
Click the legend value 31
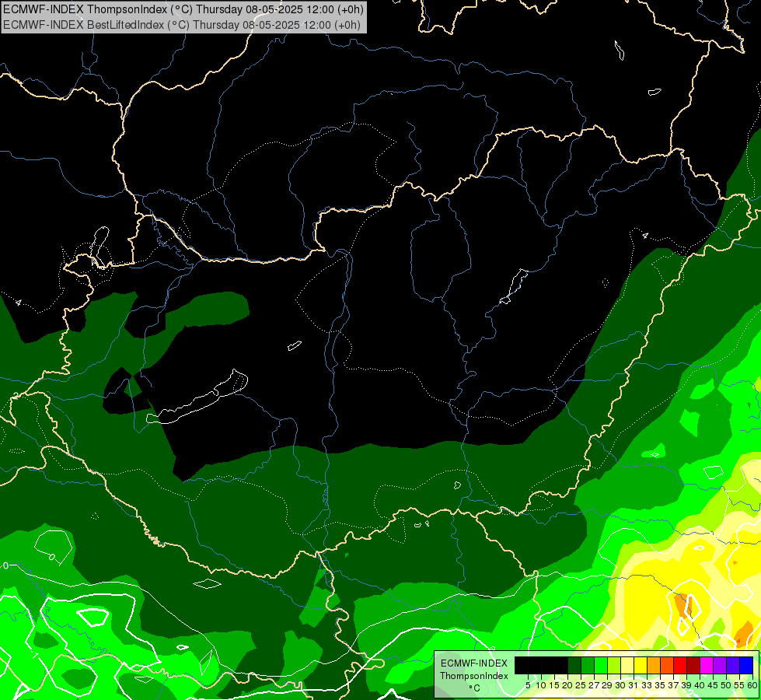point(633,685)
